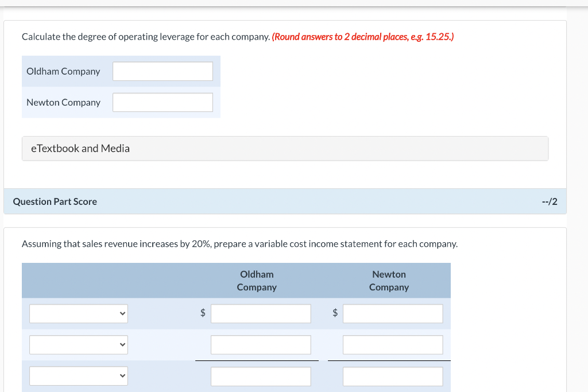The height and width of the screenshot is (392, 588).
Task: Open the first row line-item dropdown
Action: (x=79, y=314)
